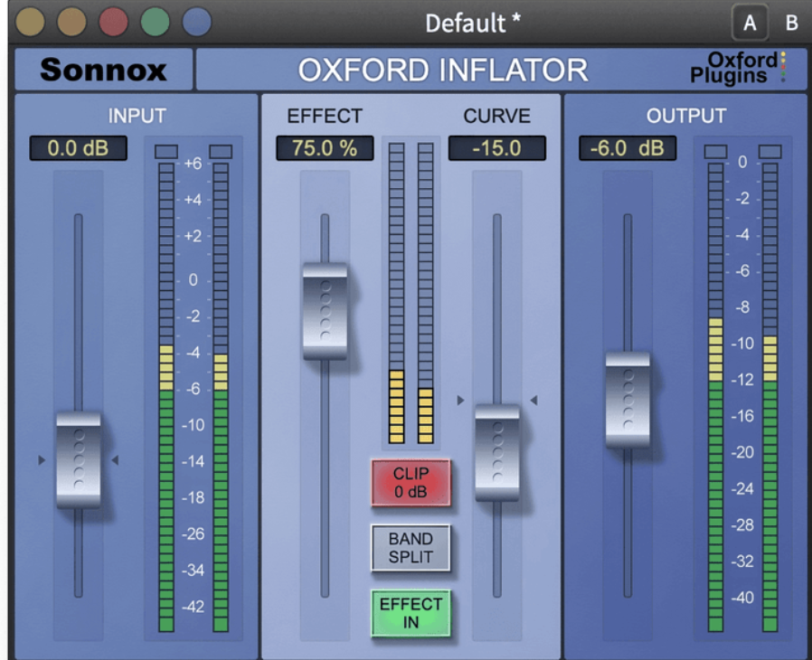Reset the left input clip indicator
Screen dimensions: 812x660
click(x=166, y=152)
